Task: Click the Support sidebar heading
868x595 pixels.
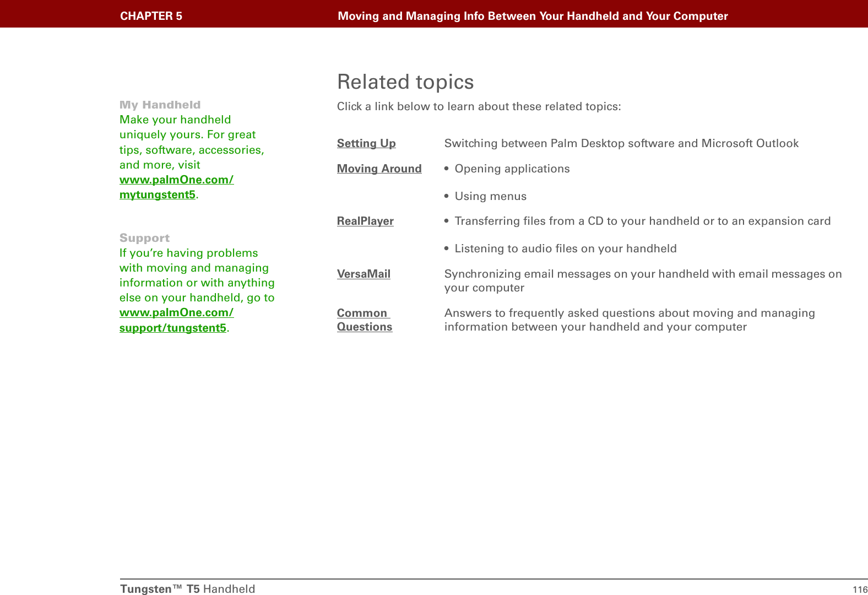Action: click(145, 238)
